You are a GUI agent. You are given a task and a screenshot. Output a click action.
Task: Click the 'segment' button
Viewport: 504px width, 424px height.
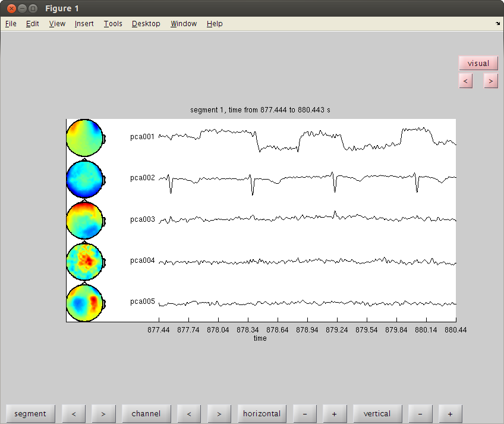point(30,414)
